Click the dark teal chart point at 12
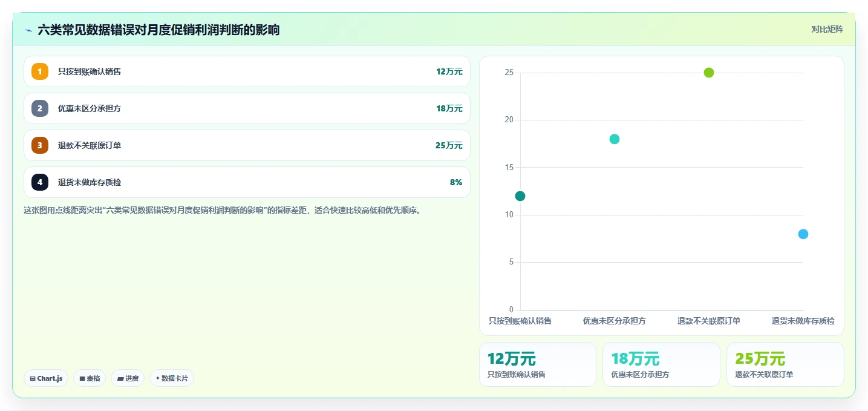Screen dimensions: 868x411 520,196
